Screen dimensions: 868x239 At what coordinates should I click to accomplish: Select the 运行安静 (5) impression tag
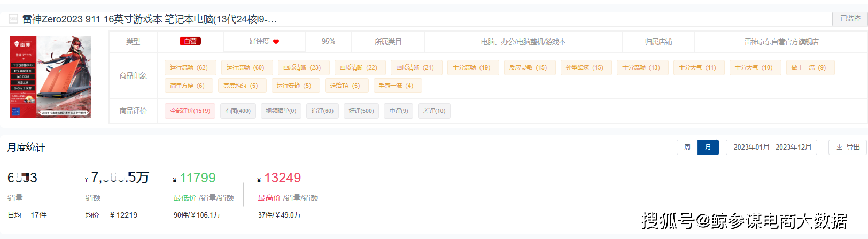[x=296, y=86]
